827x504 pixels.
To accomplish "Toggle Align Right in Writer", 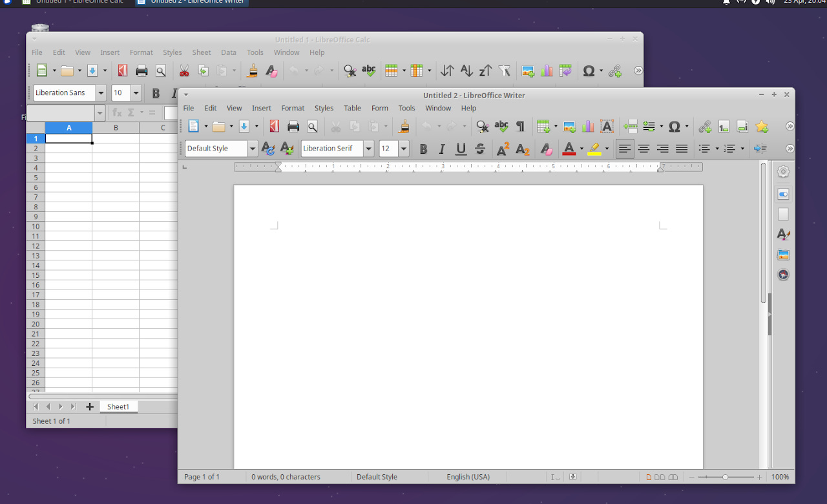I will [662, 149].
